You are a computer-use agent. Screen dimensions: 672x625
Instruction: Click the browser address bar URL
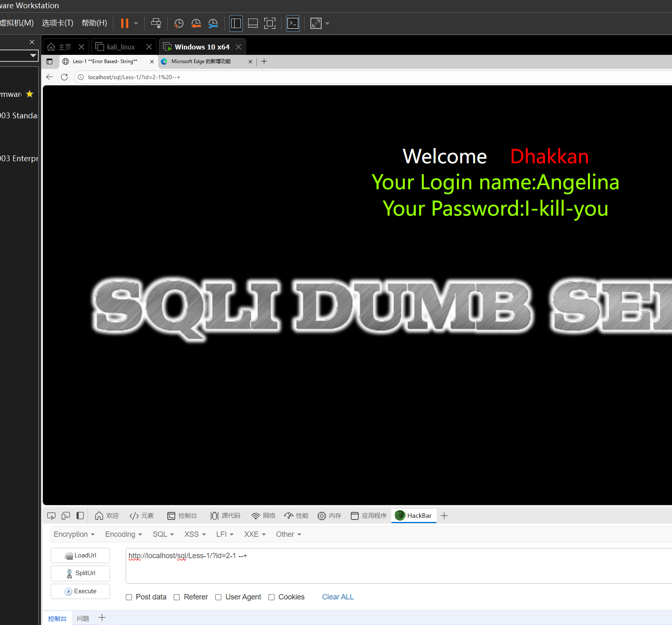[x=134, y=77]
